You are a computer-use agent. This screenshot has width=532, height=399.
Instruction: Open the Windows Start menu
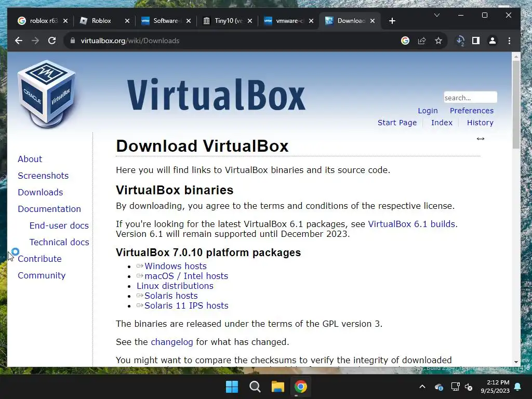pos(232,387)
